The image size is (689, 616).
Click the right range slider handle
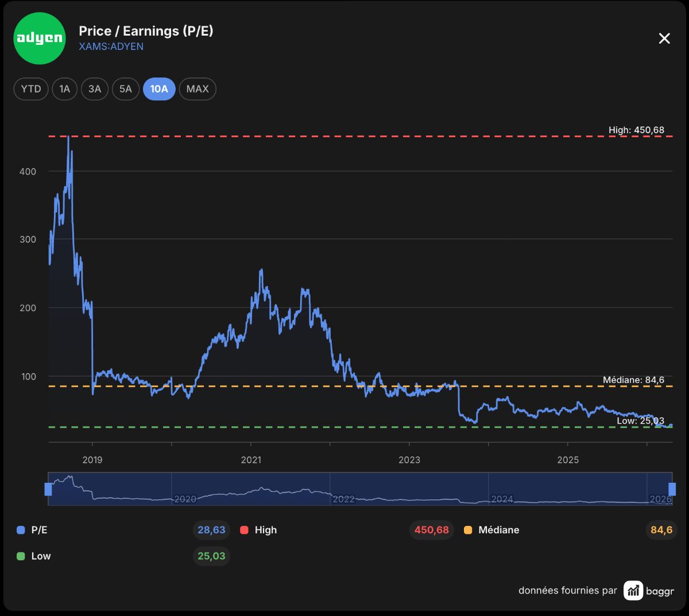pos(672,489)
